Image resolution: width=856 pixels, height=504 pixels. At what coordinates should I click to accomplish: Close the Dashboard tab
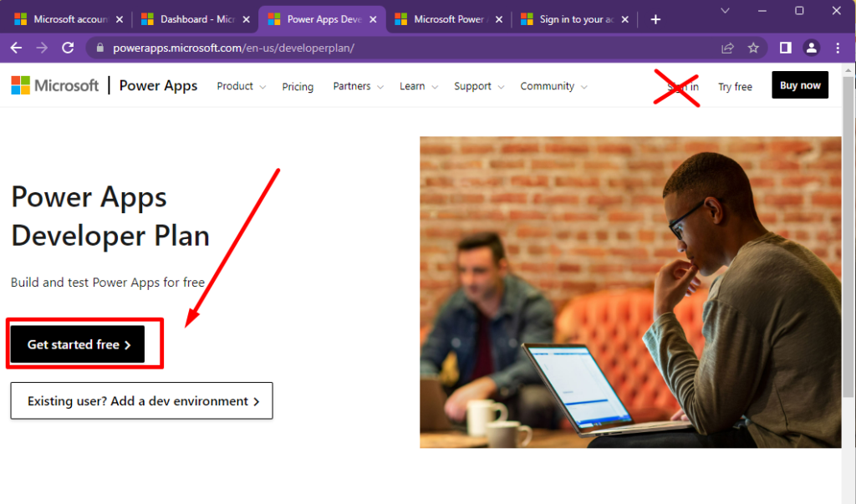click(247, 20)
